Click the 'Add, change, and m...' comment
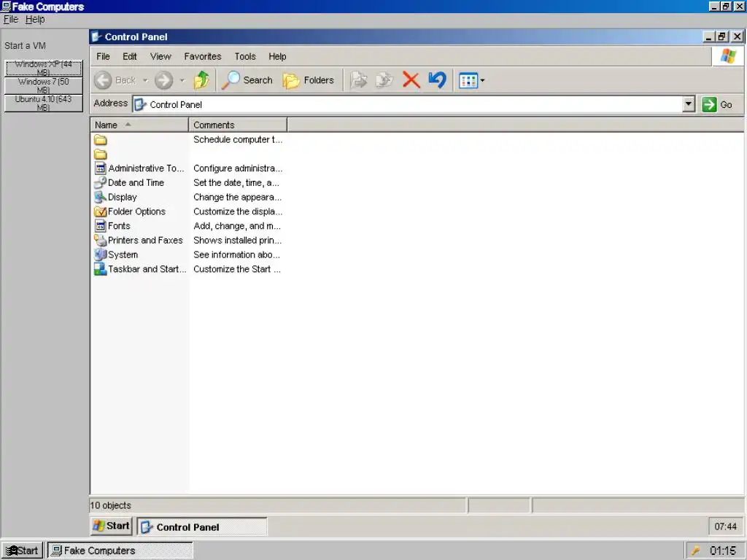747x560 pixels. pyautogui.click(x=237, y=226)
